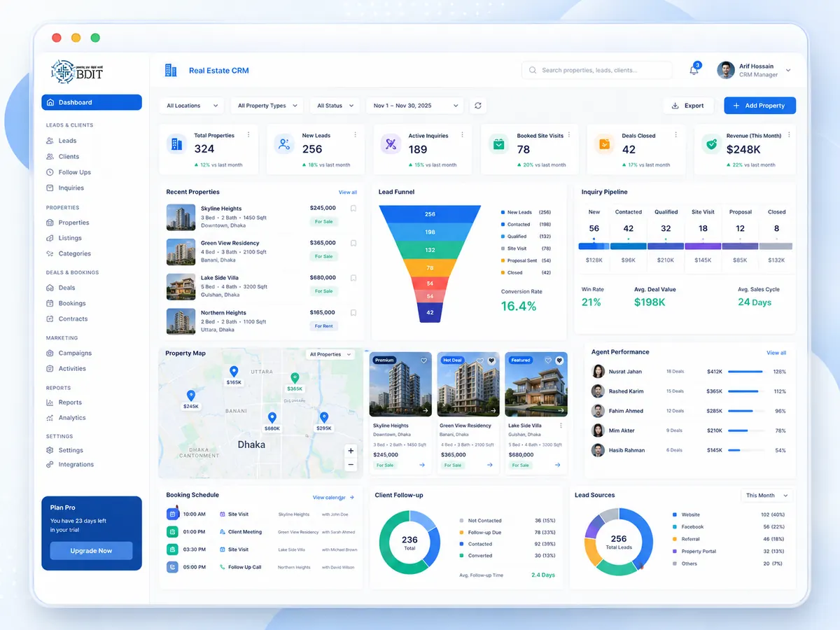Open Campaigns in the sidebar

[x=75, y=353]
